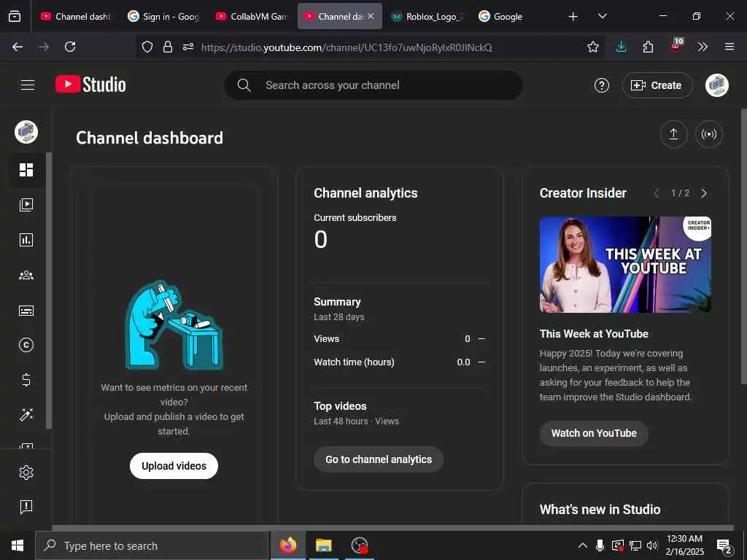Open the Send feedback sidebar icon
Image resolution: width=747 pixels, height=560 pixels.
coord(26,507)
